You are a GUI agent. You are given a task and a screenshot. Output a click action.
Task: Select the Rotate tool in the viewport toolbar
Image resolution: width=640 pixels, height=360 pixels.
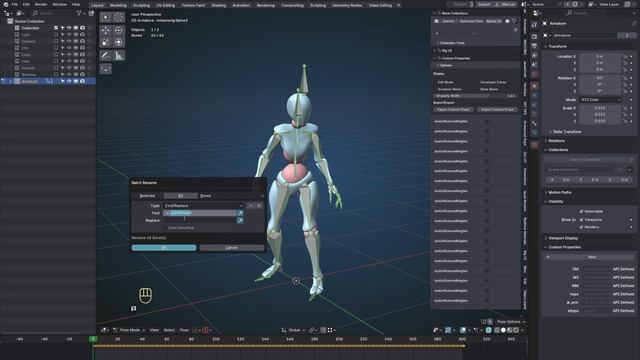point(119,30)
